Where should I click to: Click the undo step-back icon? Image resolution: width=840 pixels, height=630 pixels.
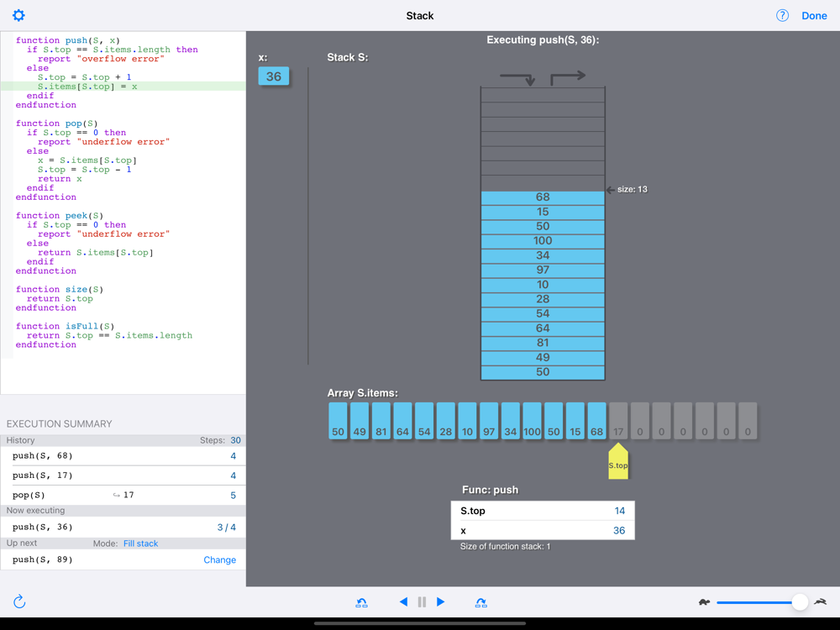(361, 602)
